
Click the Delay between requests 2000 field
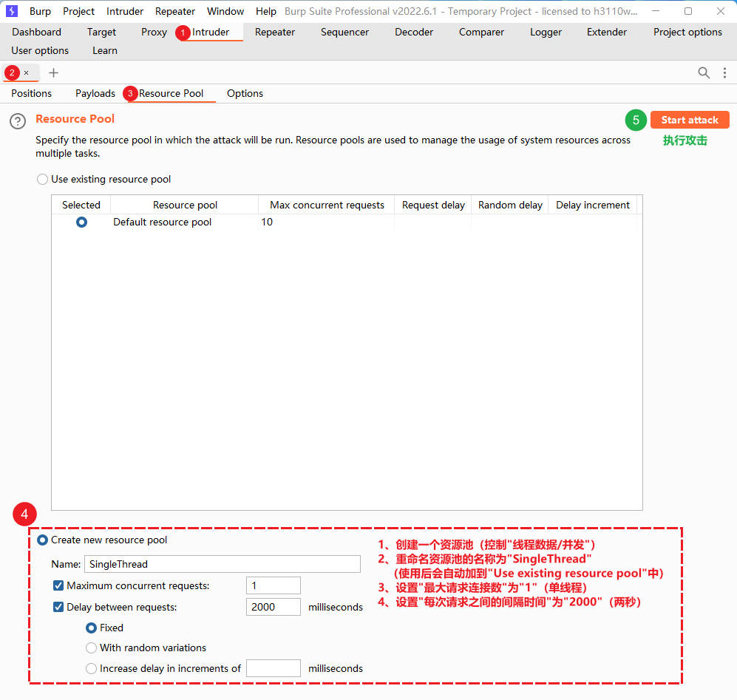point(273,607)
